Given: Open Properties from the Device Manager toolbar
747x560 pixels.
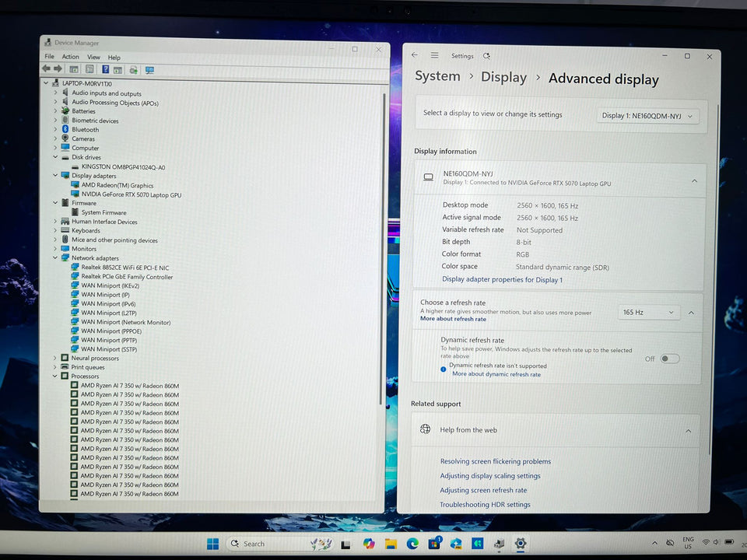Looking at the screenshot, I should [89, 69].
